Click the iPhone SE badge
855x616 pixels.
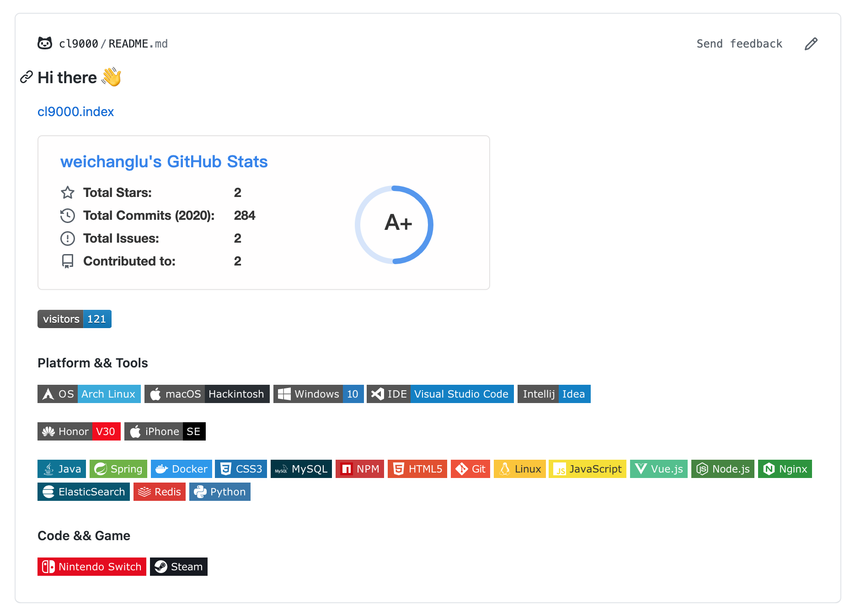pos(165,431)
